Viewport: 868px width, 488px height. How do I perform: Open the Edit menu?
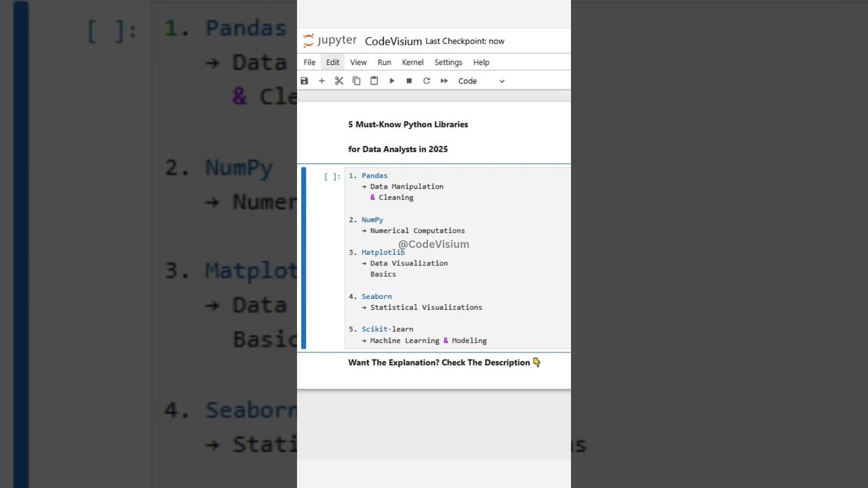point(332,62)
